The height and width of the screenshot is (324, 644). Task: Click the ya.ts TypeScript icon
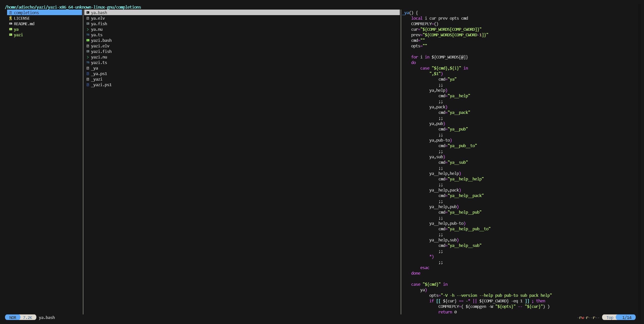pos(88,35)
